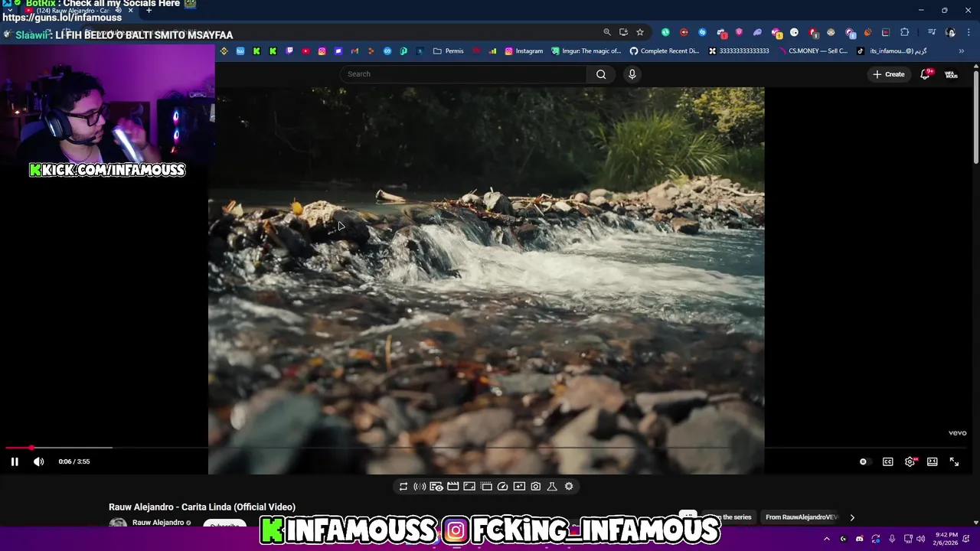Open the YouTube account avatar menu

pos(951,74)
